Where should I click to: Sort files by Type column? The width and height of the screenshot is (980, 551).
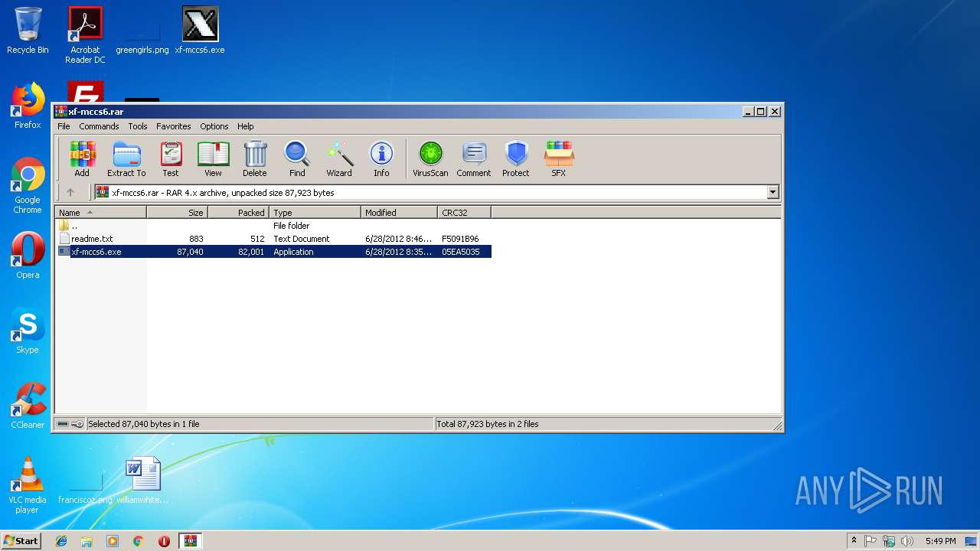pyautogui.click(x=315, y=213)
